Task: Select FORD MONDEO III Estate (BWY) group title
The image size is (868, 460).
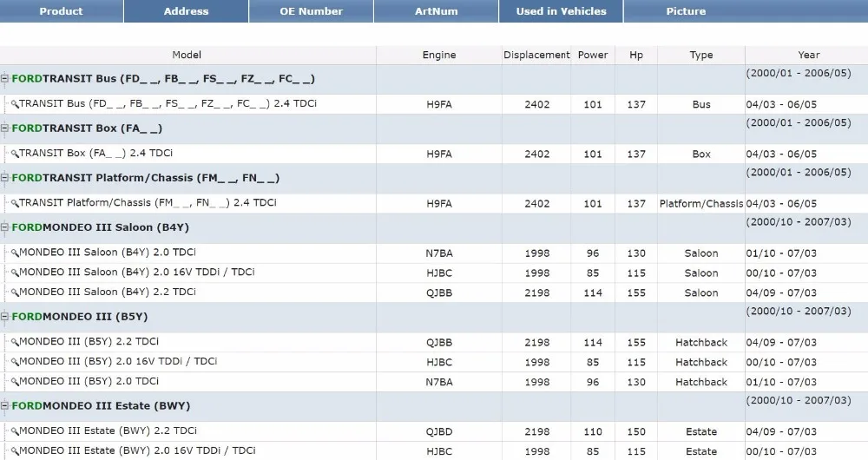Action: [x=101, y=405]
